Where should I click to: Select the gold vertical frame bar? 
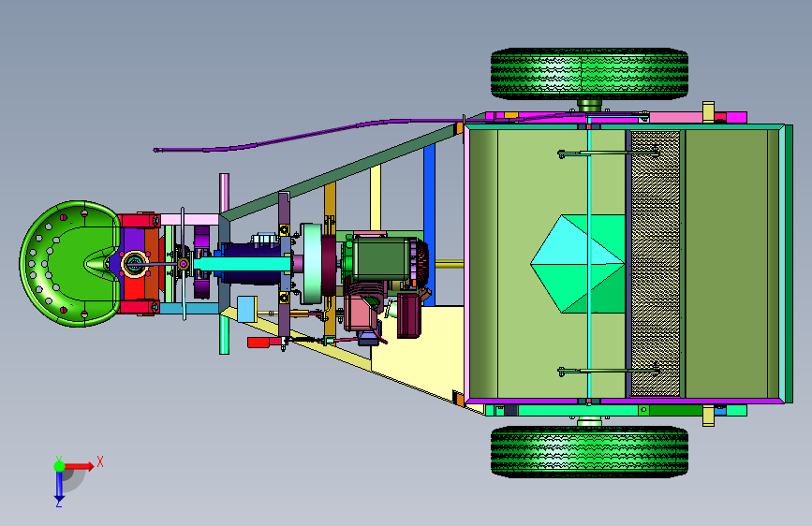tap(330, 204)
